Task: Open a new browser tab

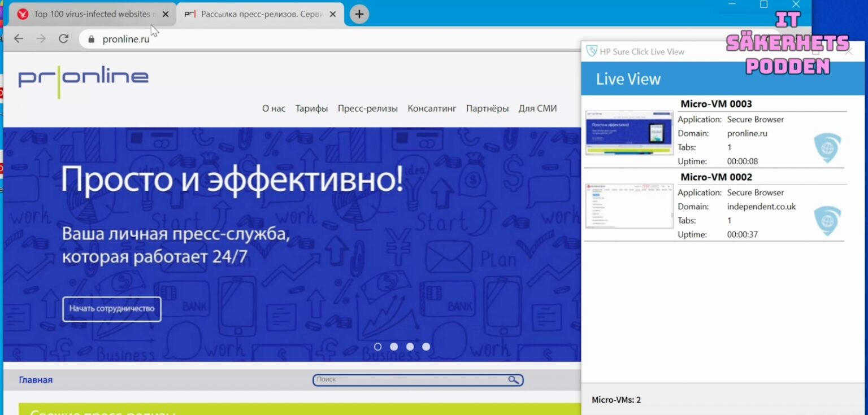Action: click(x=359, y=14)
